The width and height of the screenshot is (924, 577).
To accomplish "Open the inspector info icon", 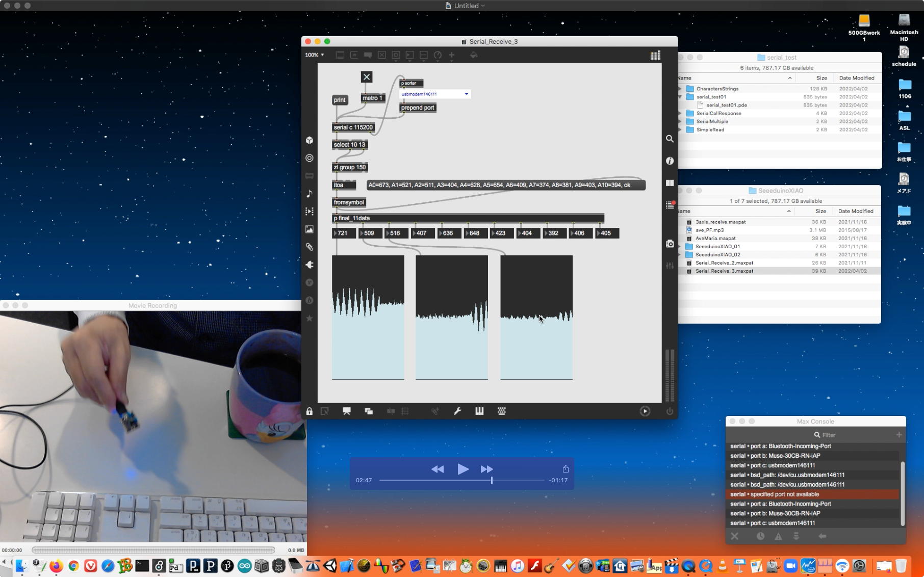I will [670, 161].
